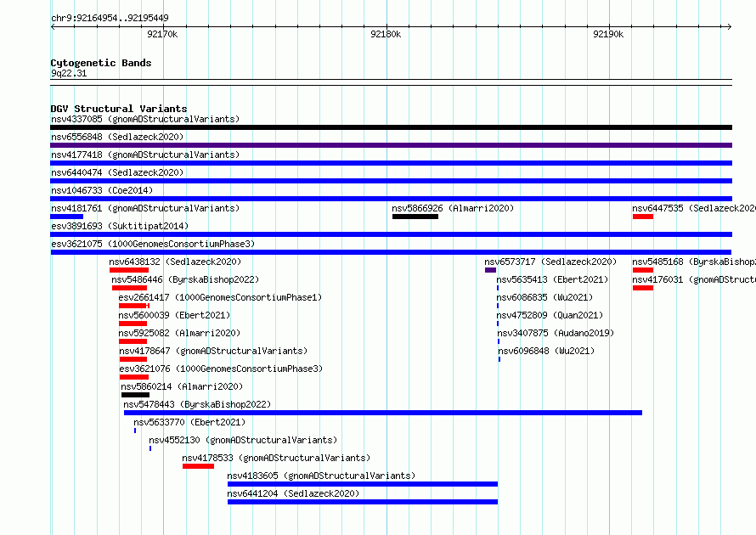Screen dimensions: 756x535
Task: Click the black bar under nsv4337085
Action: [391, 127]
